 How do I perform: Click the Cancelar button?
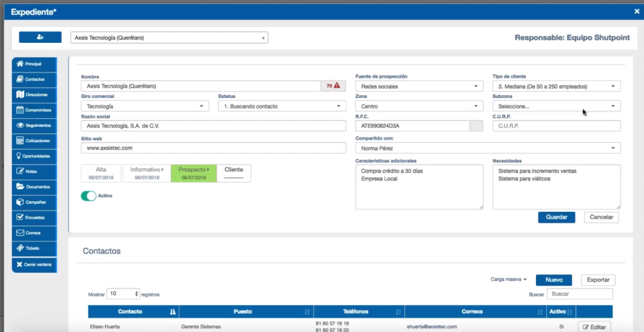(x=601, y=217)
